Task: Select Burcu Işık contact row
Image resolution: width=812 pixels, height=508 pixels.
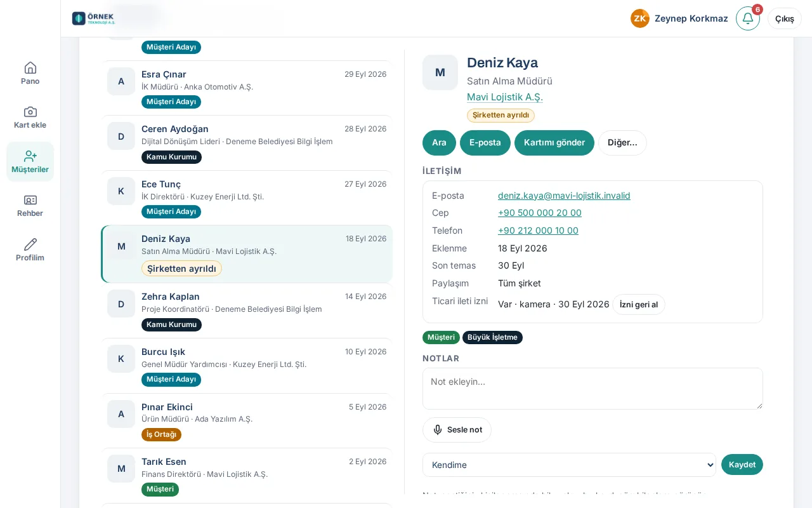Action: pyautogui.click(x=247, y=366)
